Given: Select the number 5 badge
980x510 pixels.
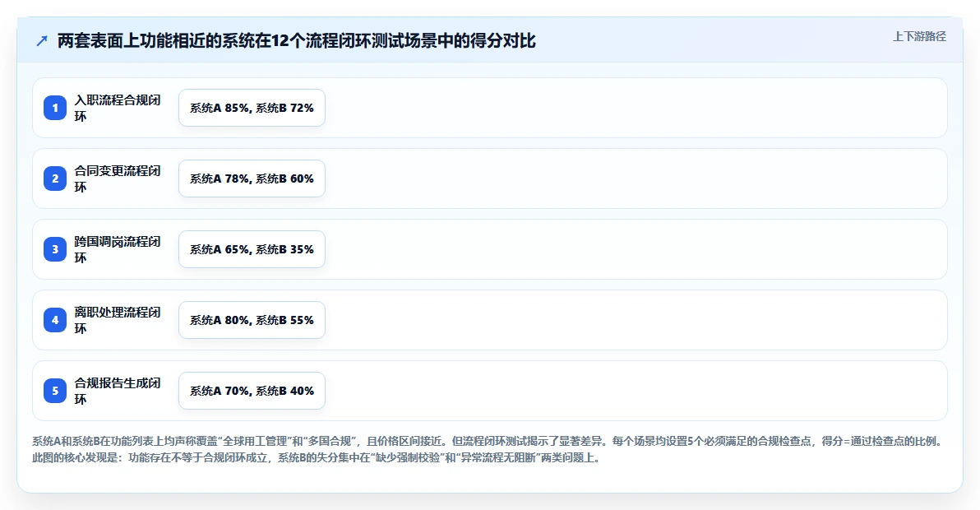Looking at the screenshot, I should [x=55, y=391].
